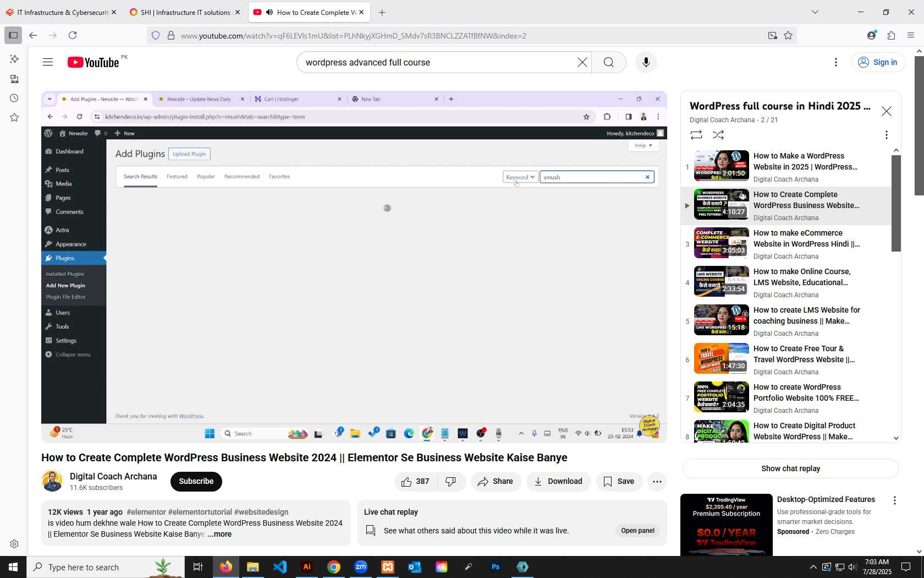Open Zoom from the taskbar
Screen dimensions: 924x578
pyautogui.click(x=361, y=567)
